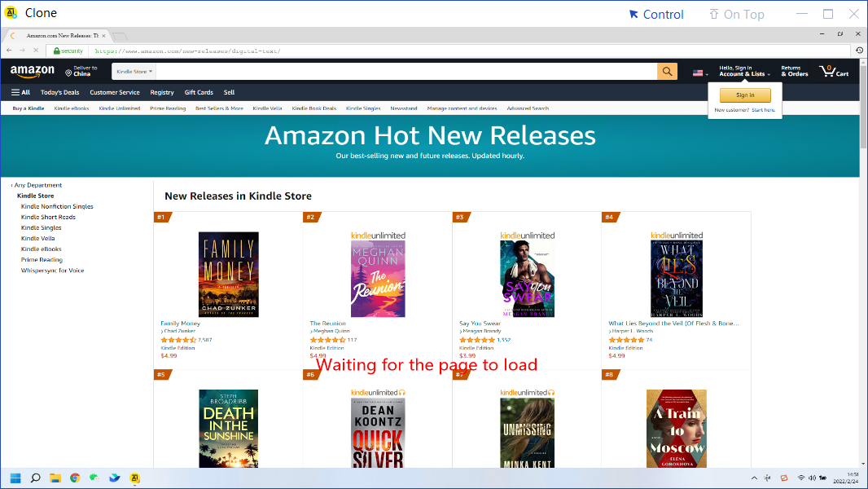Image resolution: width=868 pixels, height=489 pixels.
Task: Open the Windows Start button
Action: 15,478
